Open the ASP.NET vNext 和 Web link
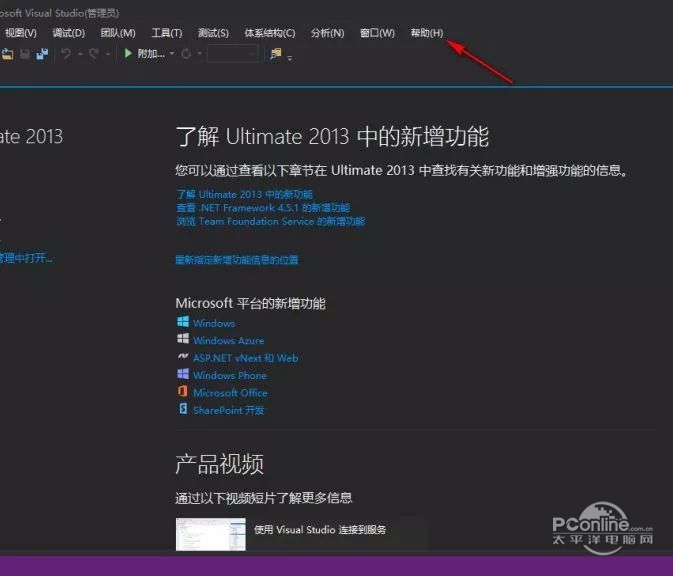The height and width of the screenshot is (576, 673). tap(246, 358)
